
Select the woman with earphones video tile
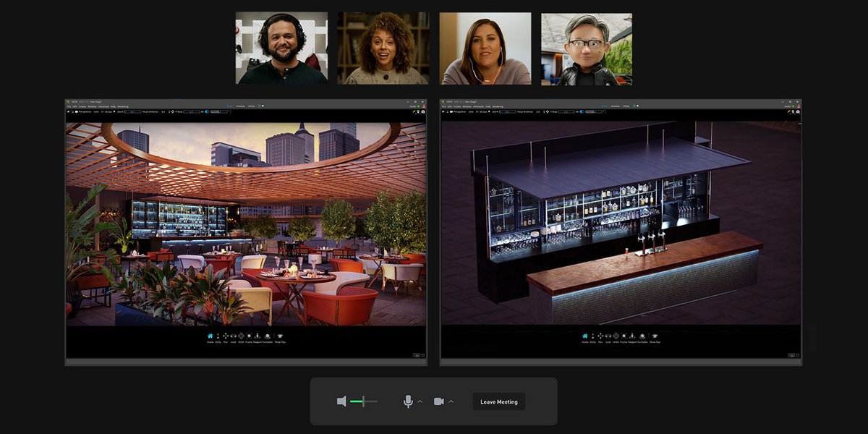485,48
